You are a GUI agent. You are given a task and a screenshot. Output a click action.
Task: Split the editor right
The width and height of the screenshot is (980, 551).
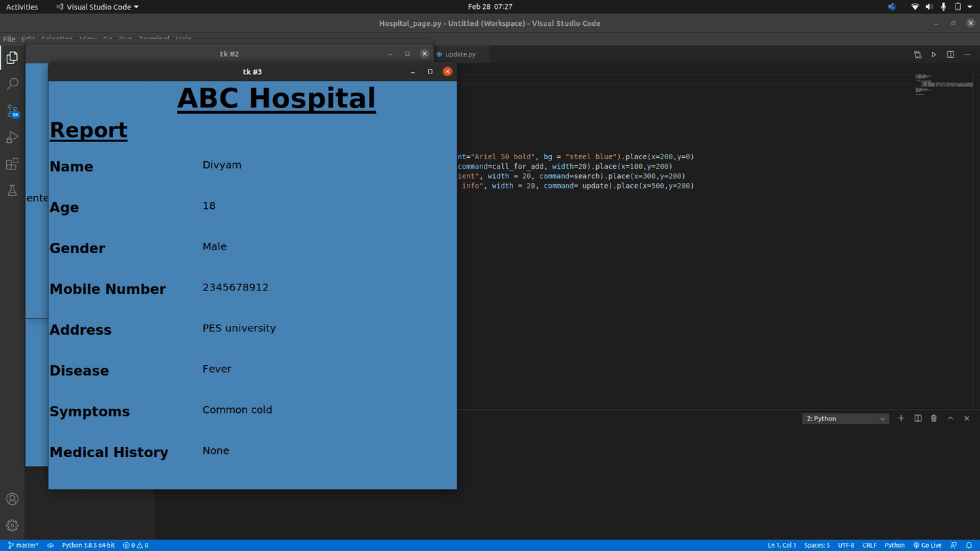point(951,54)
